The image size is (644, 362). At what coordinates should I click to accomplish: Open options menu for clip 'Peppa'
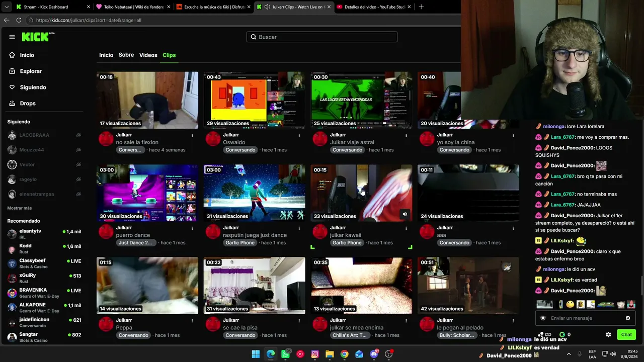point(192,321)
